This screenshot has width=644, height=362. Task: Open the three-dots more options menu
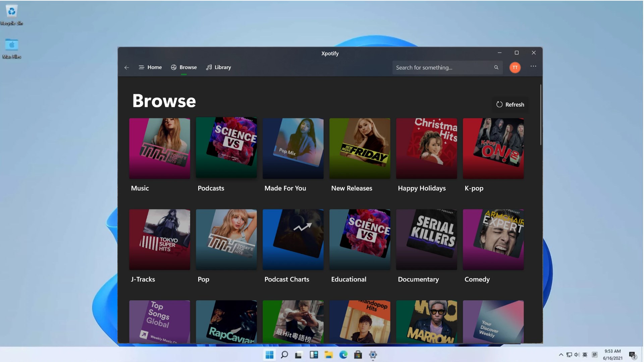pyautogui.click(x=533, y=66)
